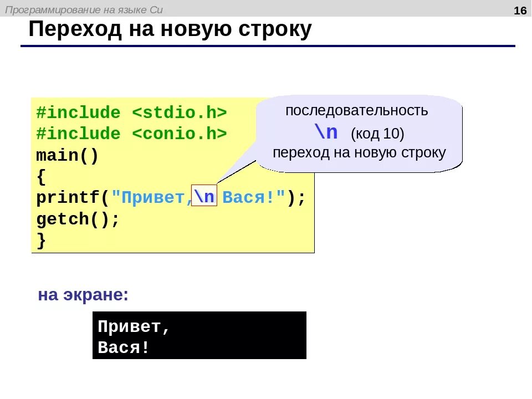Click the 'getch();' code line
The width and height of the screenshot is (532, 399).
(78, 219)
